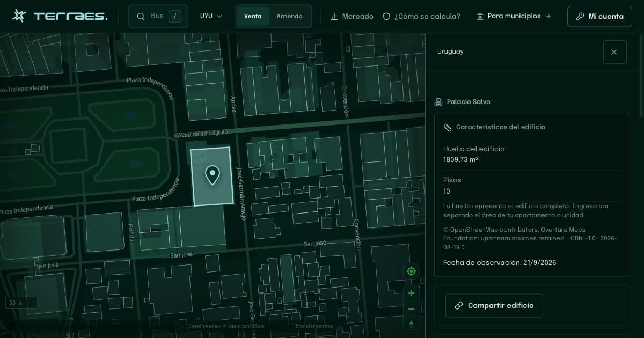Image resolution: width=644 pixels, height=338 pixels.
Task: Locate my position on the map
Action: 411,271
